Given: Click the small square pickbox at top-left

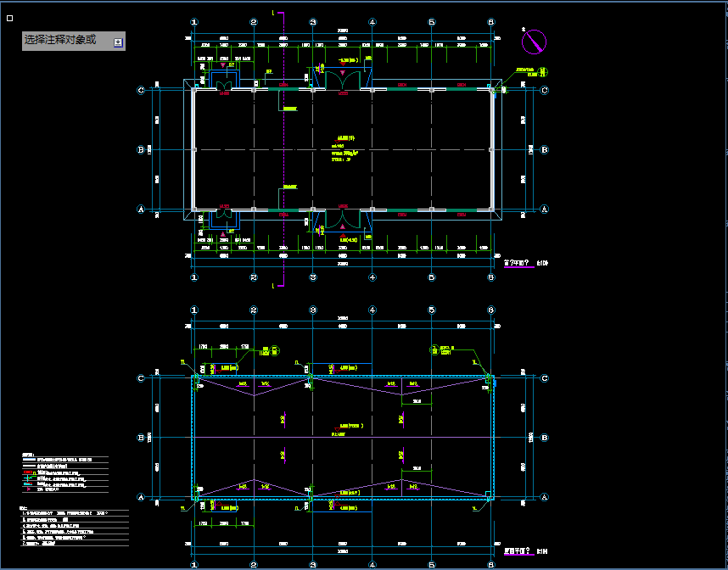Looking at the screenshot, I should click(x=10, y=18).
